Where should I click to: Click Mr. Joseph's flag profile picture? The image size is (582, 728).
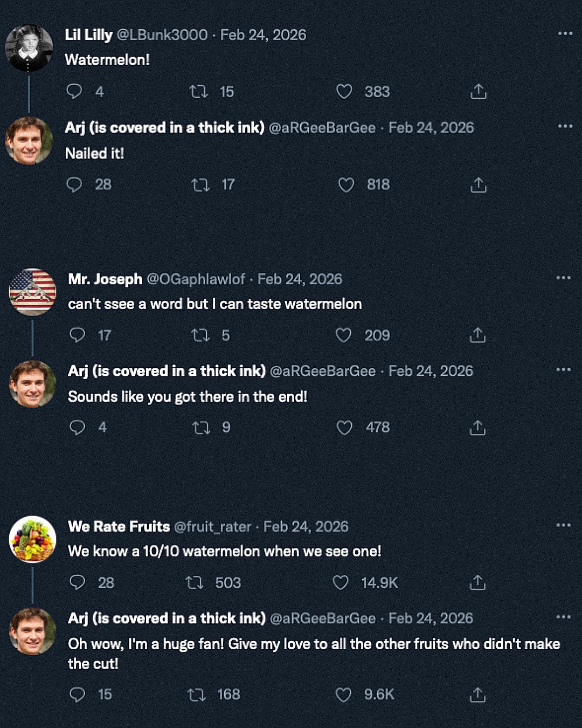32,292
